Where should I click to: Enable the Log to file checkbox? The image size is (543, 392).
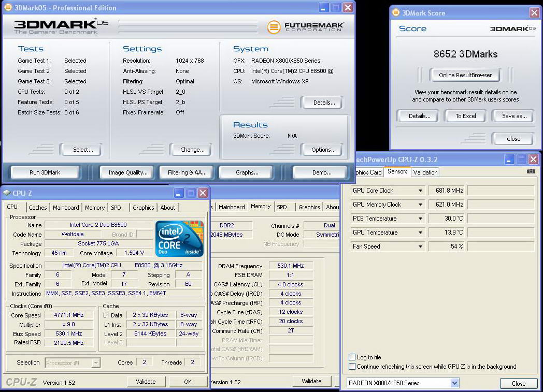(x=352, y=357)
